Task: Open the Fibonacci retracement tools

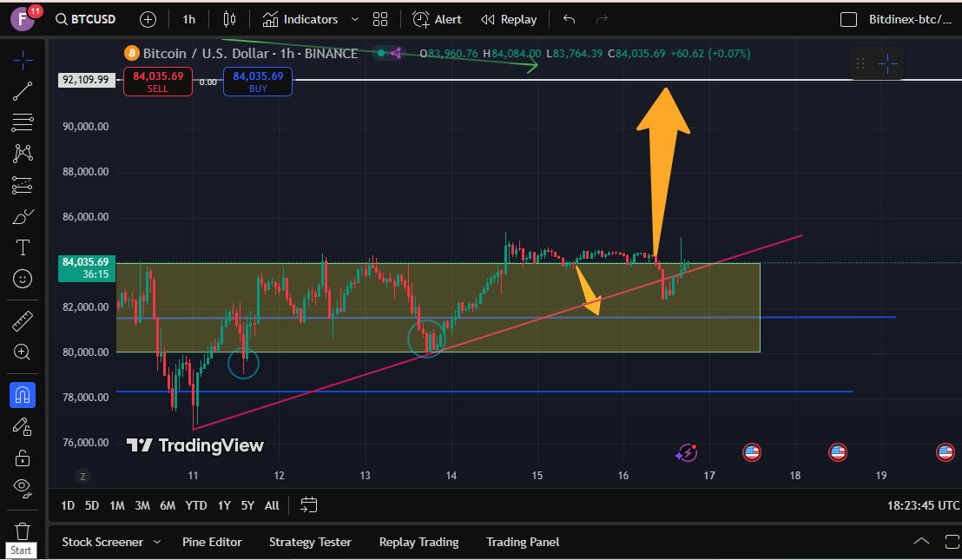Action: [23, 122]
